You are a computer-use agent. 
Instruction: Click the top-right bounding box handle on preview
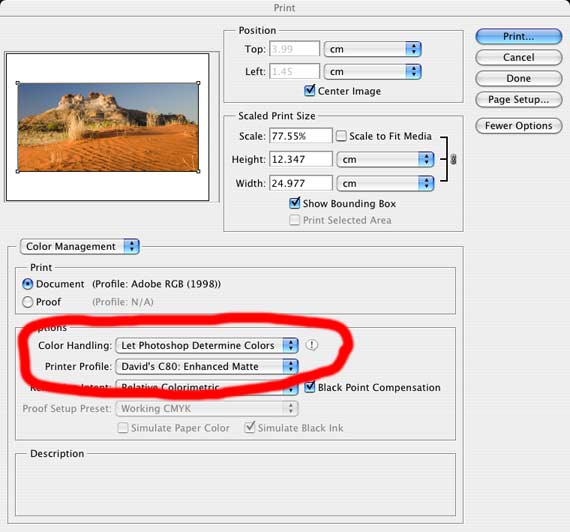pos(198,83)
